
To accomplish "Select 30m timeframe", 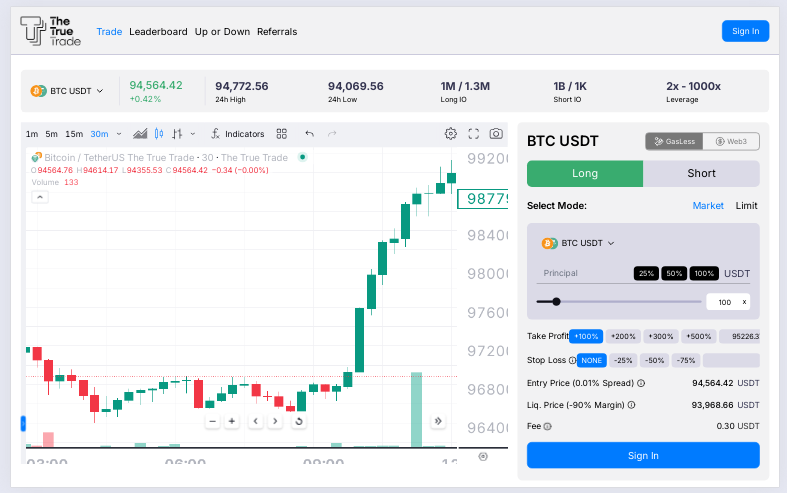I will [x=99, y=134].
